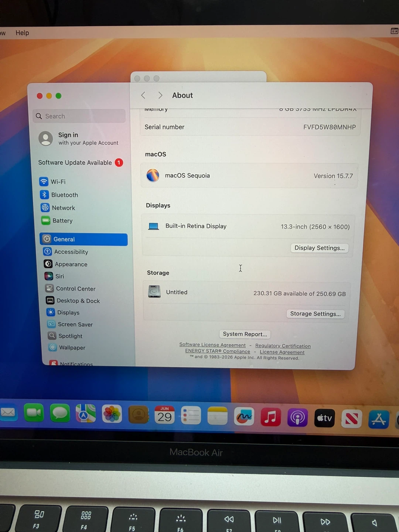399x532 pixels.
Task: Click 230.31 GB available of 250.69 GB
Action: [300, 294]
